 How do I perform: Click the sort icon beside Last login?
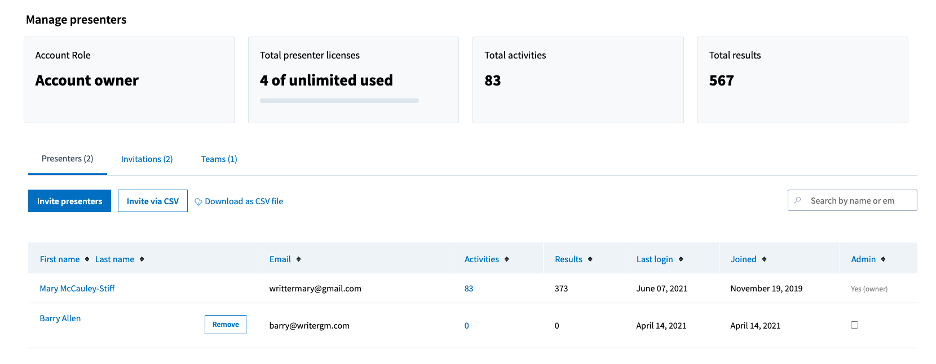pyautogui.click(x=681, y=260)
